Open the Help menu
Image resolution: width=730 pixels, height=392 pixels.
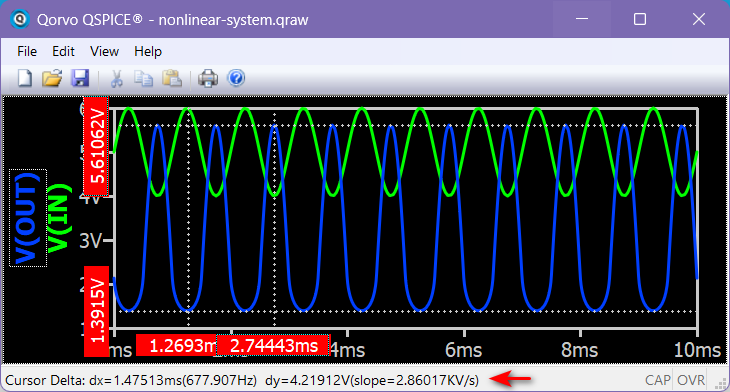click(x=148, y=51)
